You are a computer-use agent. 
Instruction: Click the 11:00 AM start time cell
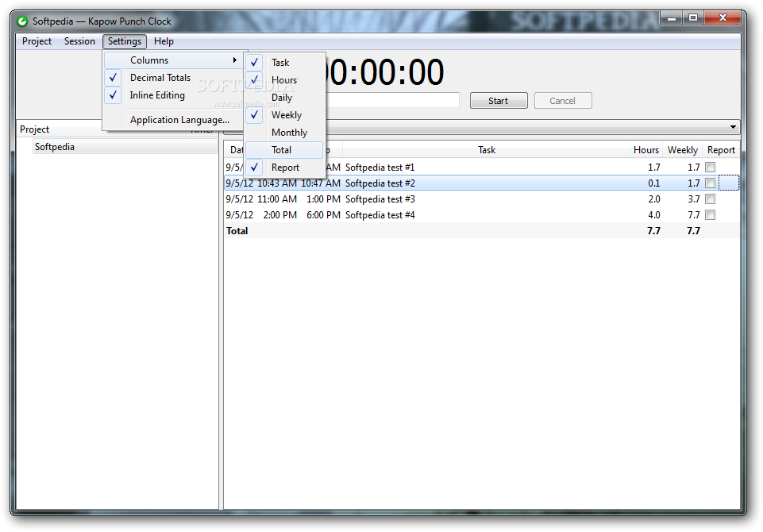(x=277, y=199)
